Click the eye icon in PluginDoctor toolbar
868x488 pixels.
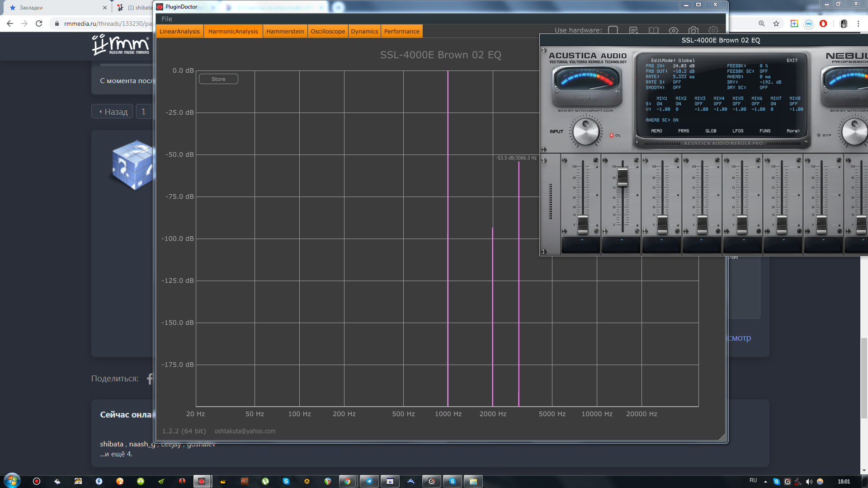[673, 30]
